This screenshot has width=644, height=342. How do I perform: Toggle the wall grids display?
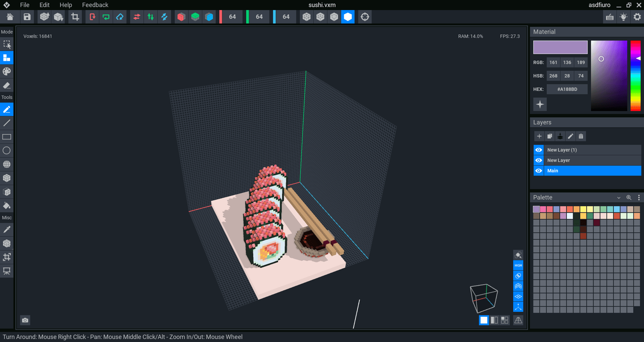point(518,286)
